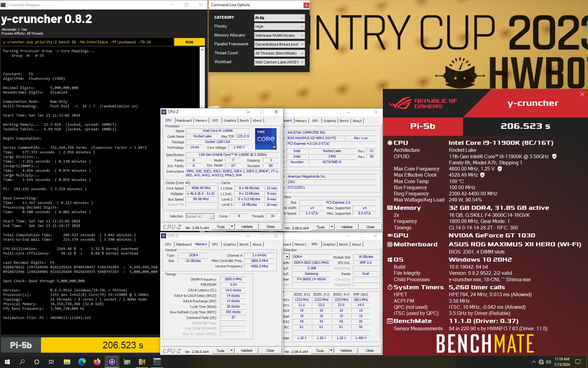Select CPU tab in CPU-Z Memory window
Image resolution: width=588 pixels, height=368 pixels.
168,244
